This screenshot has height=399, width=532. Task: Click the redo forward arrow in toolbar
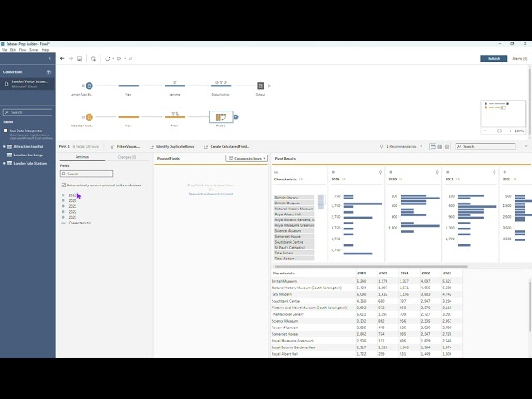pos(71,58)
